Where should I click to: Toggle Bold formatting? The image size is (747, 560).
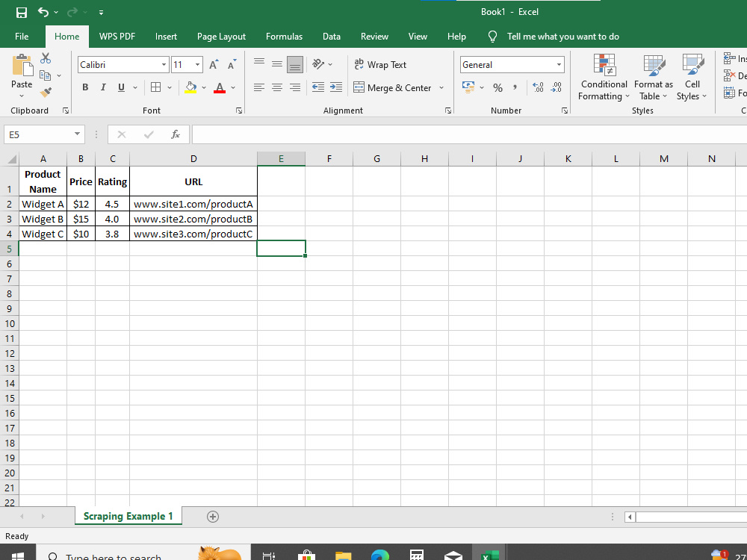coord(85,87)
